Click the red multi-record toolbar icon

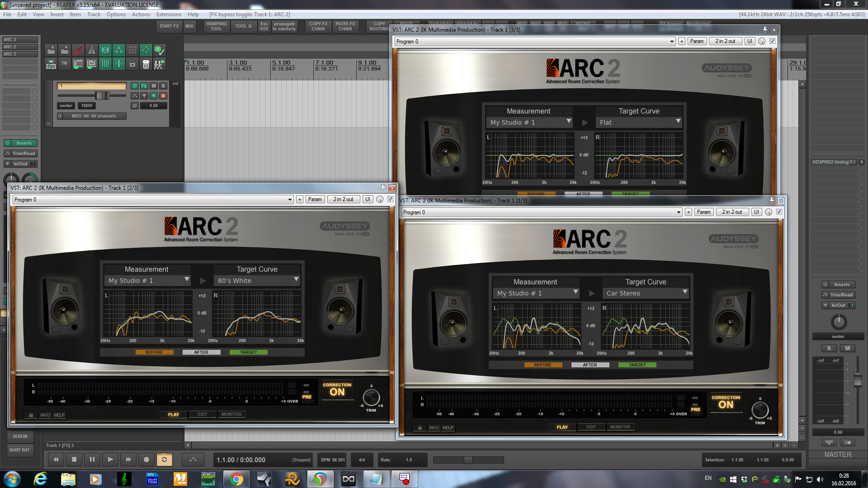click(x=78, y=50)
